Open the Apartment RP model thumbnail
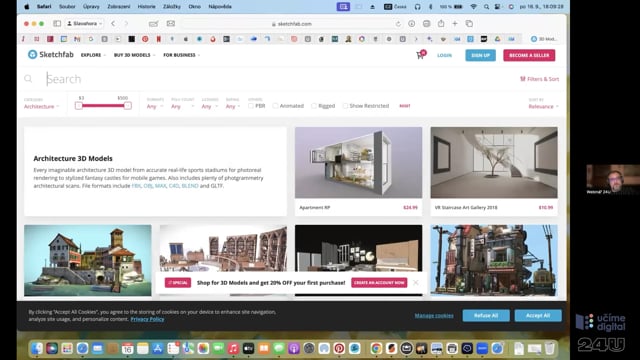Image resolution: width=640 pixels, height=360 pixels. tap(358, 162)
